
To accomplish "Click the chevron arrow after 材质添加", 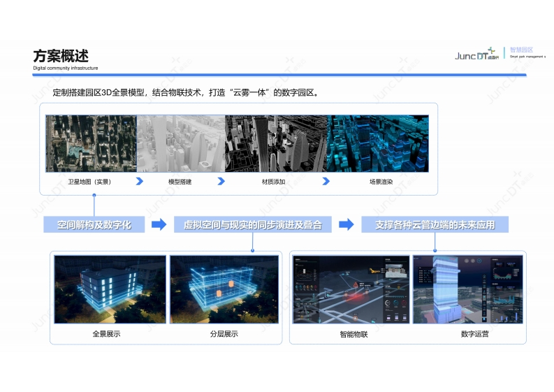I will pos(326,182).
